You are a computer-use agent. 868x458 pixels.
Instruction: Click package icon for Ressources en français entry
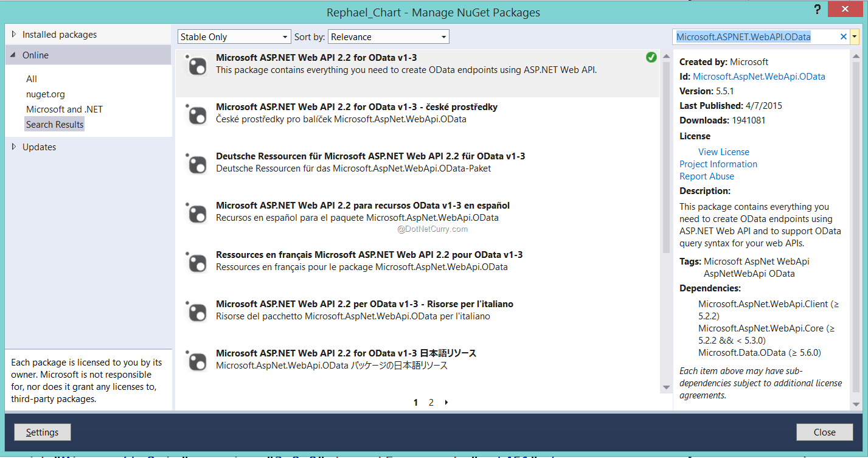pyautogui.click(x=196, y=262)
